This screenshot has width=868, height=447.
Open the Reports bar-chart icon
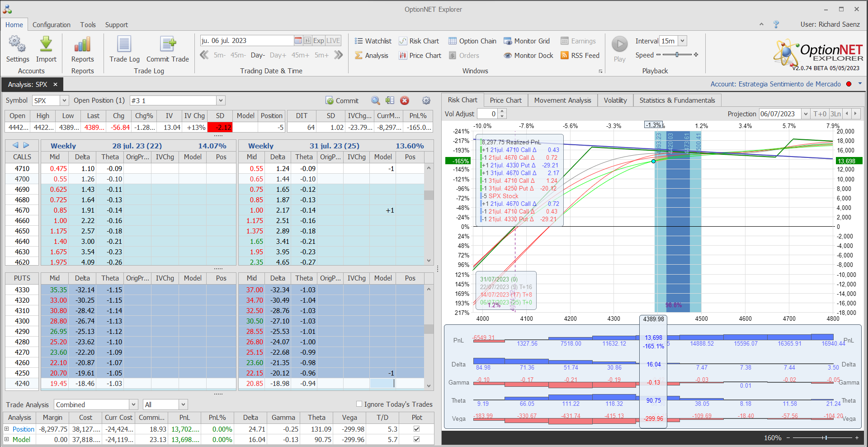point(82,49)
